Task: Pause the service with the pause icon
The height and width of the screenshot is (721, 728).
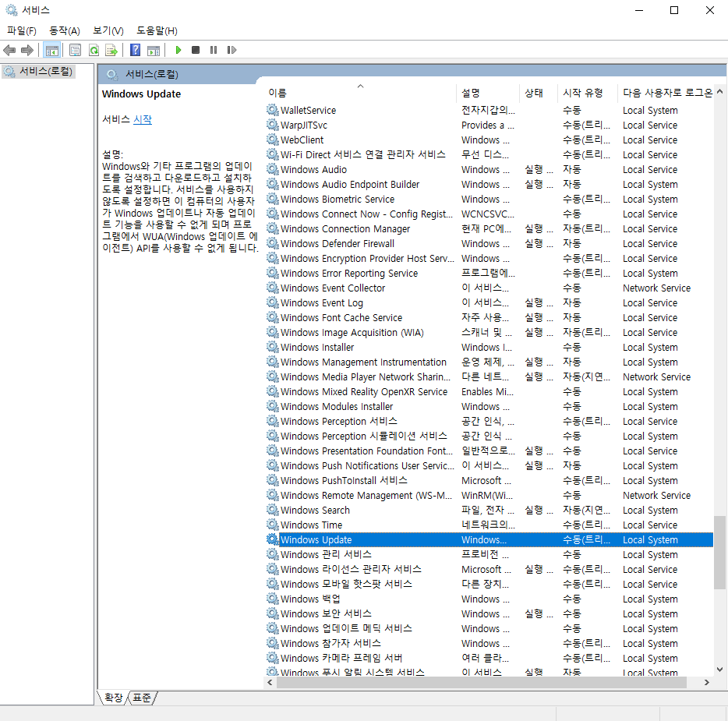Action: point(214,50)
